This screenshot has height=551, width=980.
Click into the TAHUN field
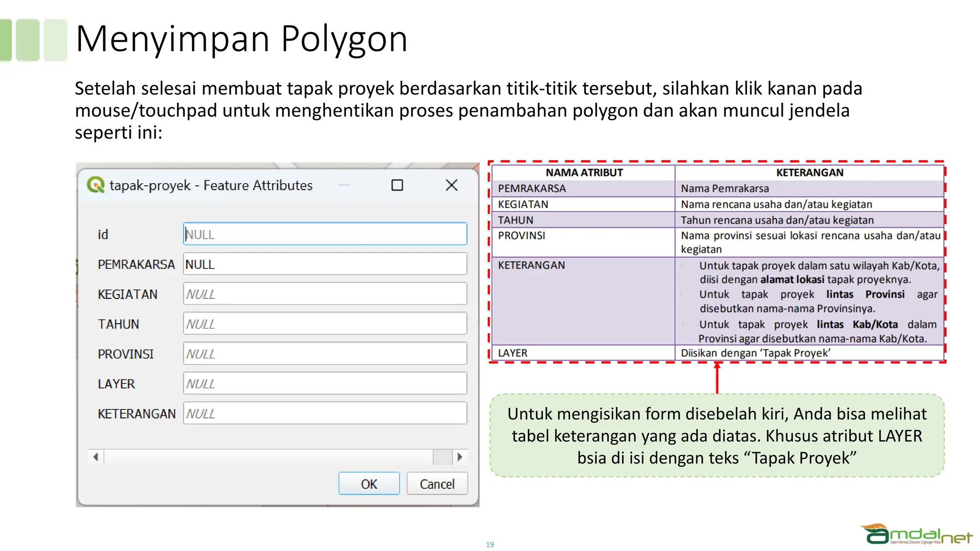(x=324, y=324)
